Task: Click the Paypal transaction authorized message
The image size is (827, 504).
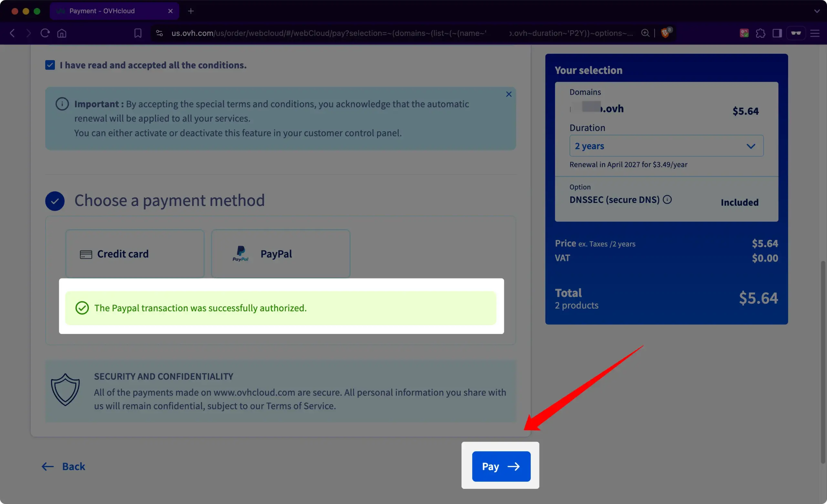Action: click(200, 308)
